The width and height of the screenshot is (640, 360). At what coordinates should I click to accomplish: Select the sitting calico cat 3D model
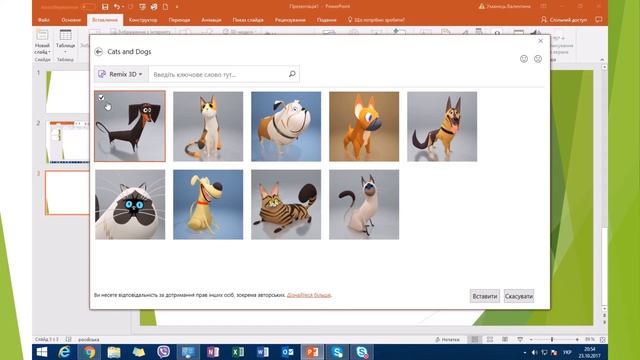(208, 127)
